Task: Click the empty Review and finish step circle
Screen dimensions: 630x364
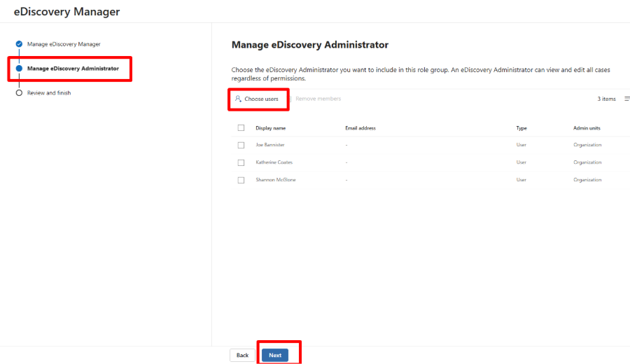Action: pos(19,93)
